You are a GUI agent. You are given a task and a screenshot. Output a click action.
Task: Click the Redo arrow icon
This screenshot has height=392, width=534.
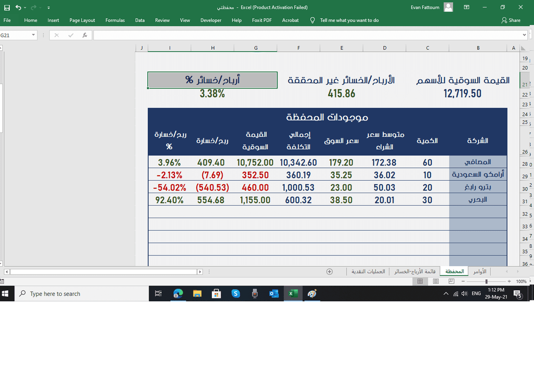[x=33, y=8]
